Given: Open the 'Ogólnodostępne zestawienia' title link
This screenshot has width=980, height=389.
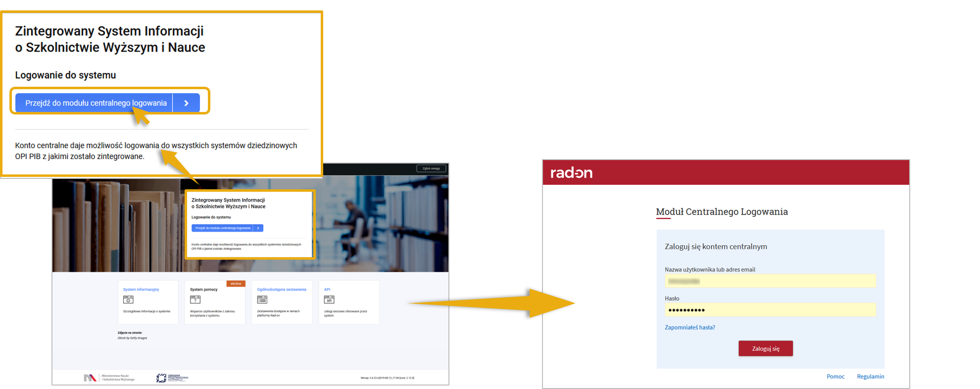Looking at the screenshot, I should [x=282, y=289].
